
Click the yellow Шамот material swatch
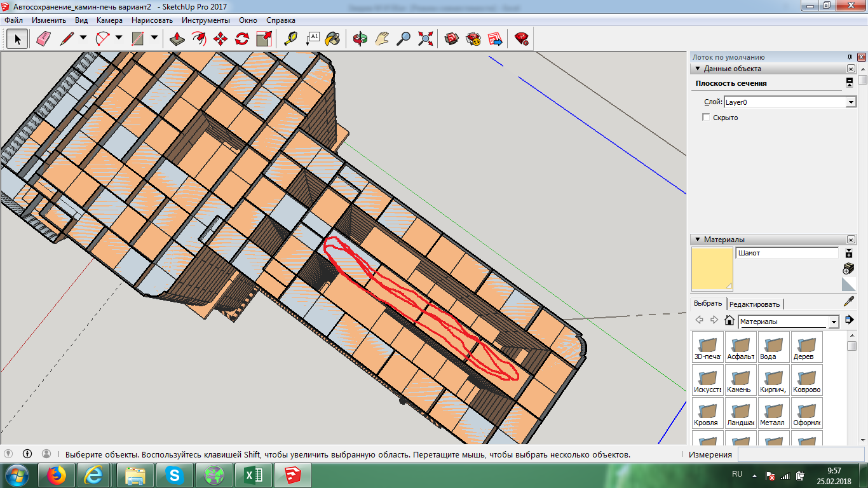point(712,269)
